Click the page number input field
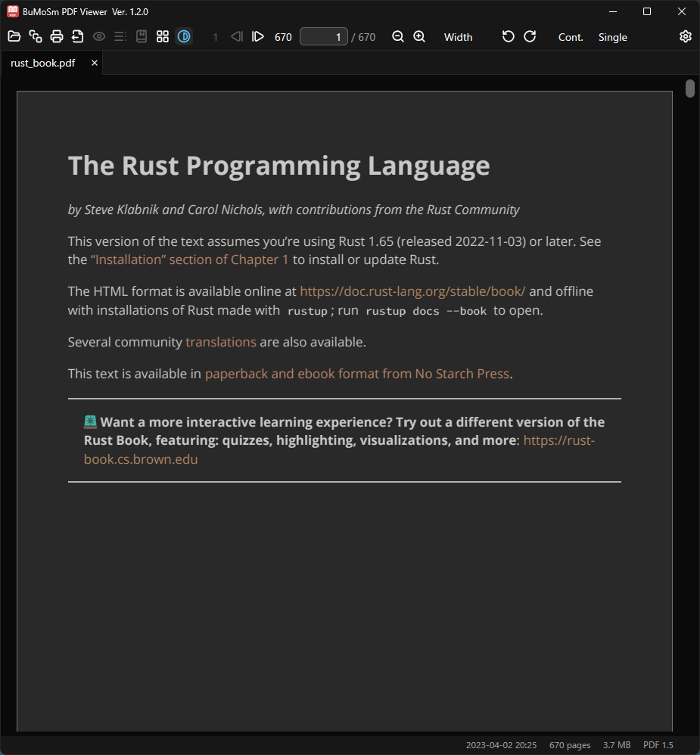Viewport: 700px width, 755px height. coord(324,36)
